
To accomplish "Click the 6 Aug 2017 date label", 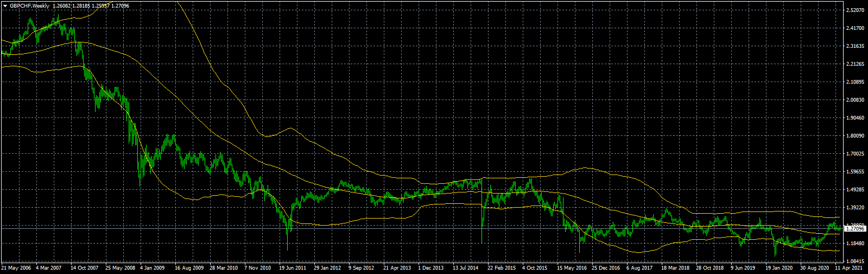I will [x=639, y=268].
